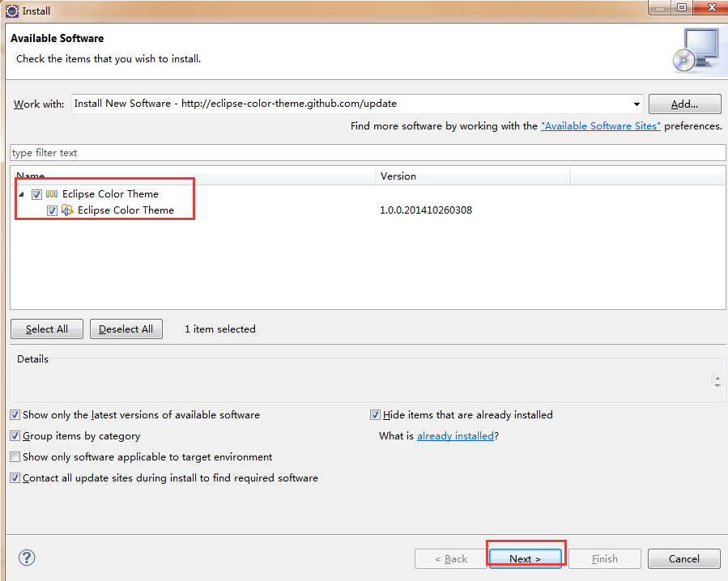Screen dimensions: 728x581
Task: Click the Details box scroll down arrow
Action: tap(717, 384)
